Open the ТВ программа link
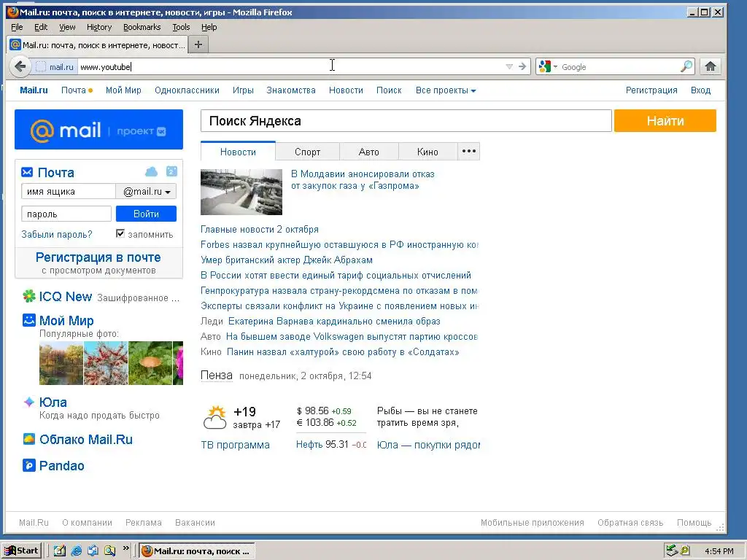747x560 pixels. pyautogui.click(x=236, y=445)
